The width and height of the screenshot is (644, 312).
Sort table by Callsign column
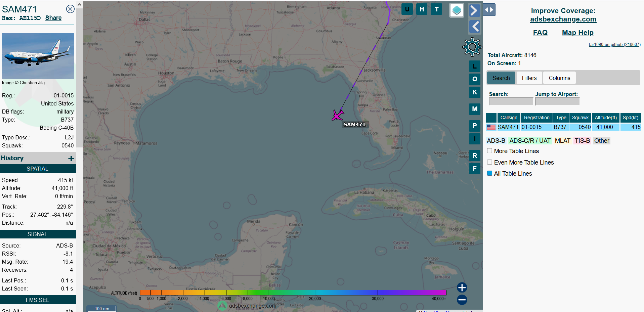pos(509,118)
